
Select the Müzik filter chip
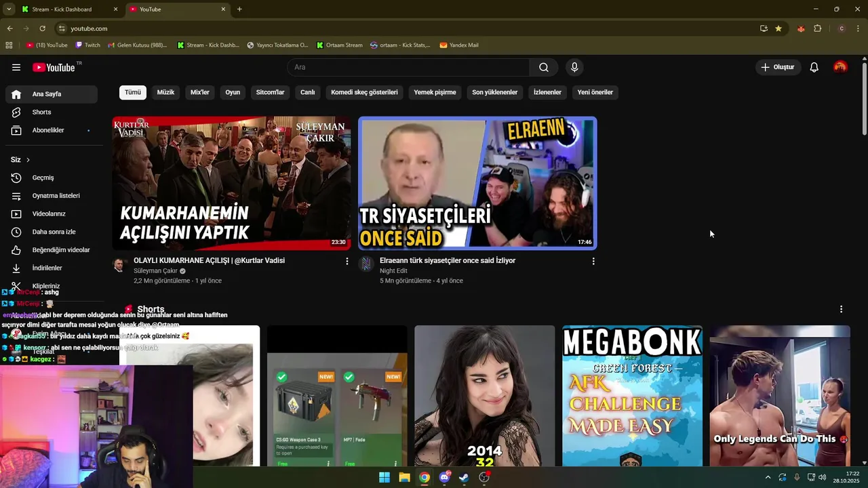point(165,92)
